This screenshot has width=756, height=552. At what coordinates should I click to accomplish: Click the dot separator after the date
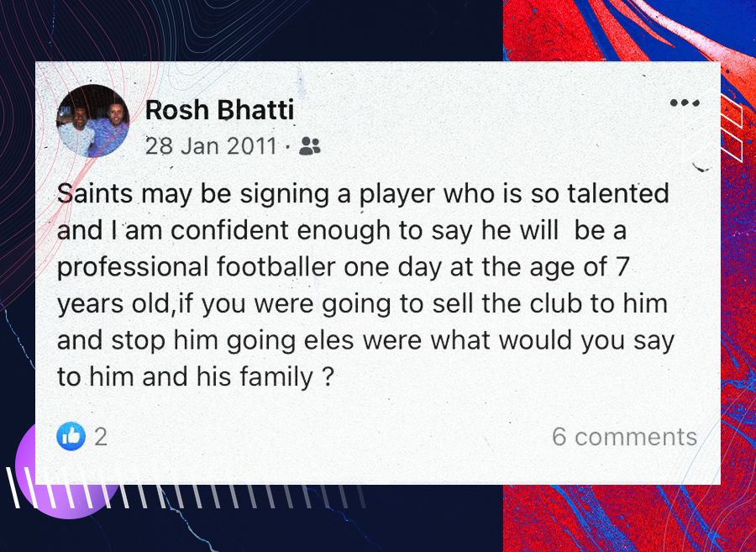pos(287,147)
